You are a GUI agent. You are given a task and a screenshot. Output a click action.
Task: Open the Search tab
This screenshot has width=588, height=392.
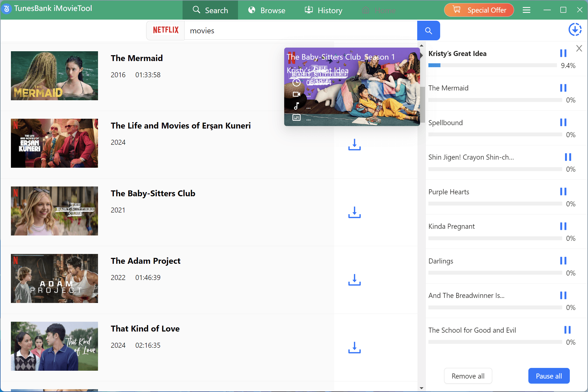(210, 10)
